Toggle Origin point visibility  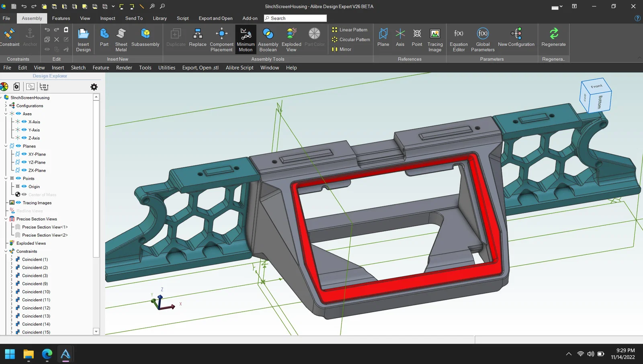tap(24, 186)
